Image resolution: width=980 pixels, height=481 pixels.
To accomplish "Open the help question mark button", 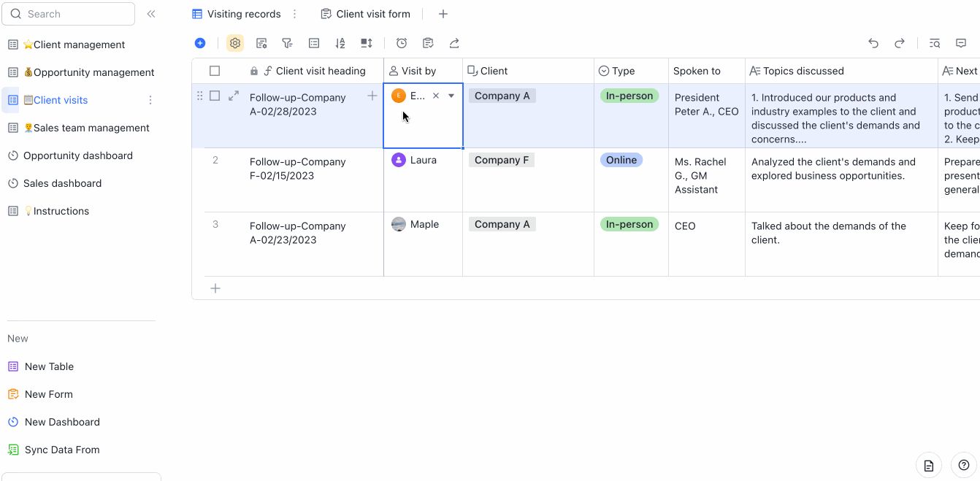I will (x=964, y=465).
